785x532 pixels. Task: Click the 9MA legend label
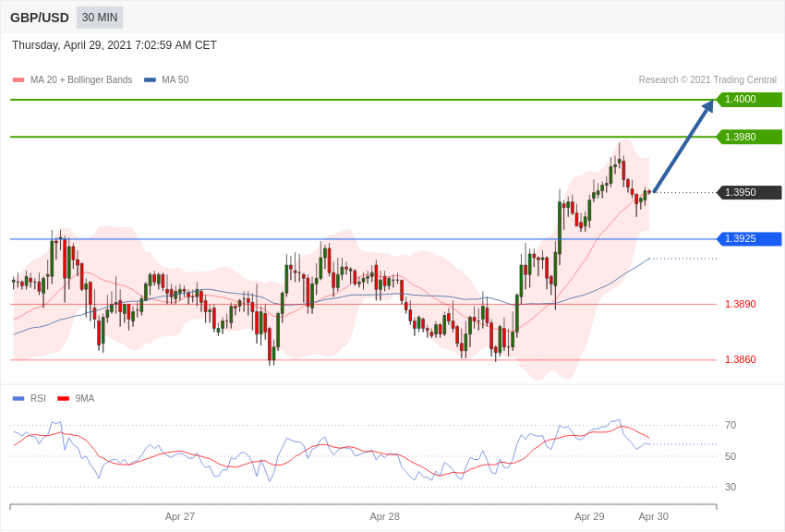[x=85, y=398]
